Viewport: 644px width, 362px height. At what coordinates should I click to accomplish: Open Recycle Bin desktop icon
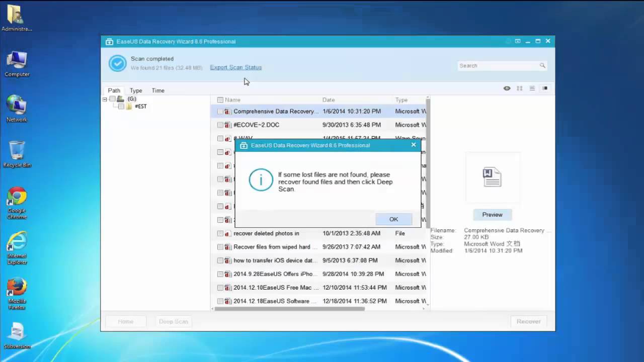click(x=17, y=154)
